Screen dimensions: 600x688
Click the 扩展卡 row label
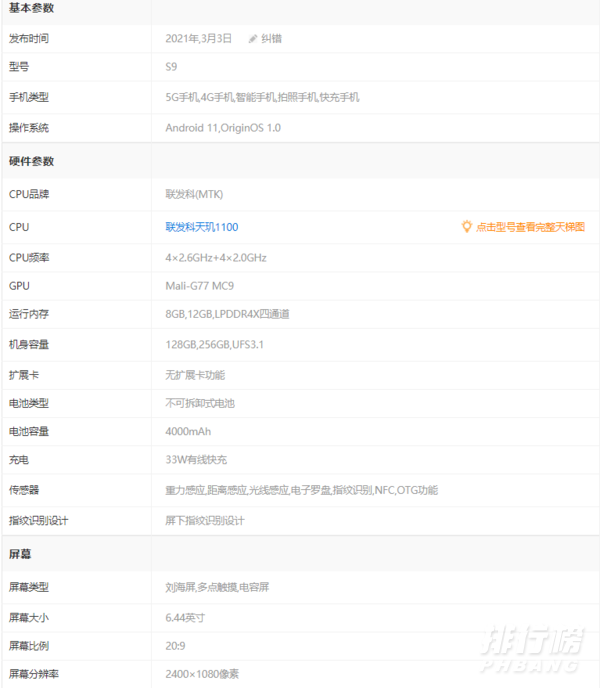click(x=24, y=375)
